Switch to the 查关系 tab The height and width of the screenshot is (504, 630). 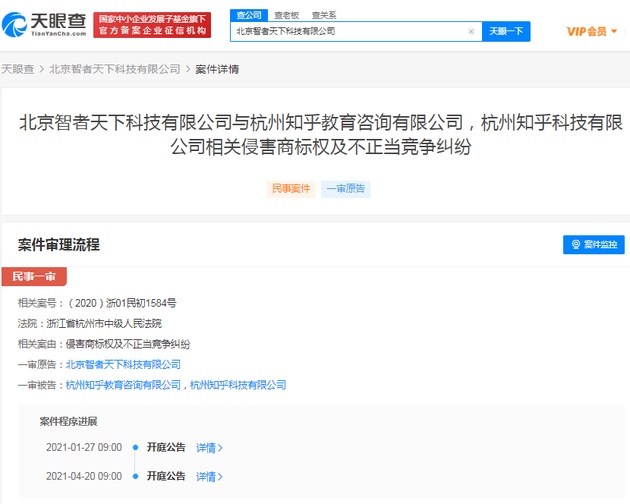[x=324, y=15]
